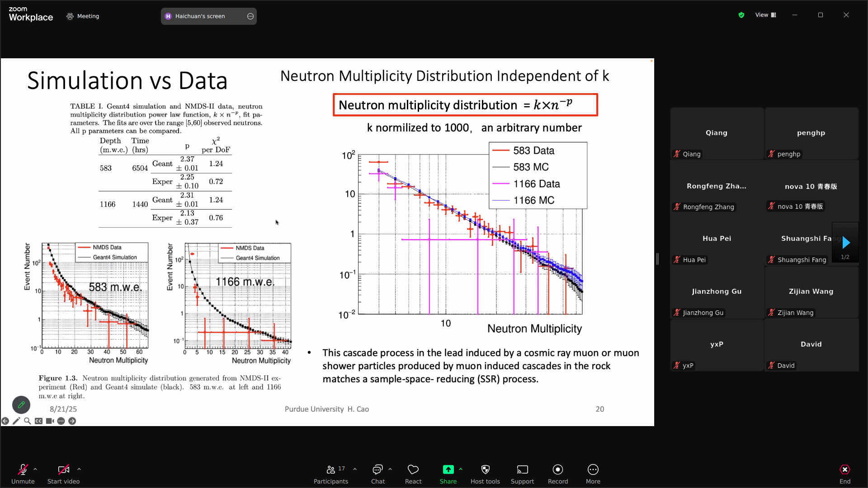
Task: Expand chat options caret
Action: pyautogui.click(x=390, y=469)
